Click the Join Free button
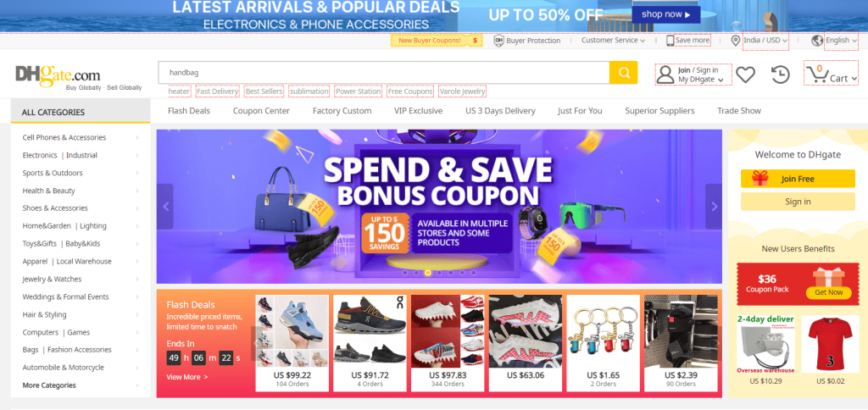Image resolution: width=868 pixels, height=410 pixels. [x=798, y=179]
